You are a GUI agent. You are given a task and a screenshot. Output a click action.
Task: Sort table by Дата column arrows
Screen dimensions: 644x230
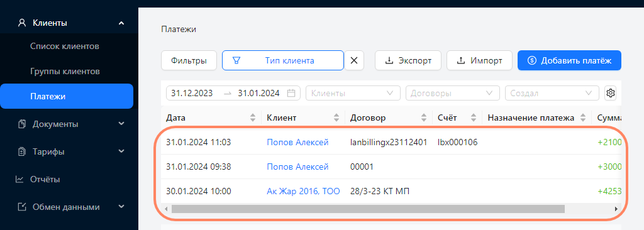point(253,118)
